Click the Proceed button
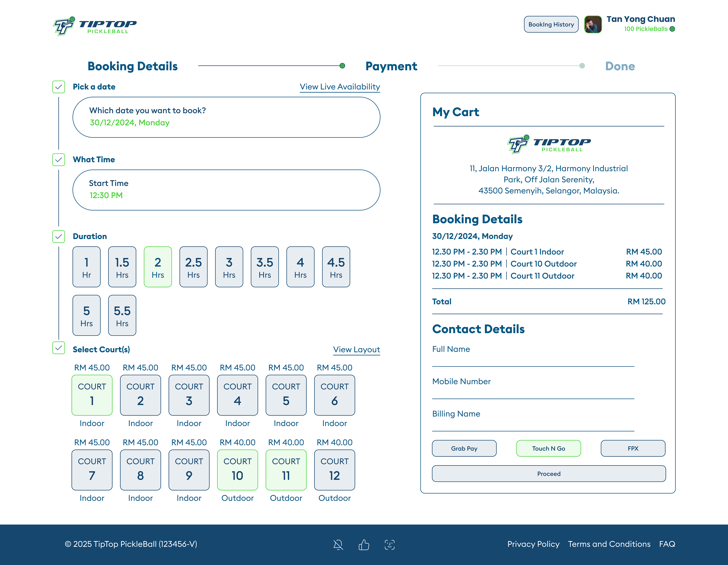The height and width of the screenshot is (565, 728). tap(549, 474)
